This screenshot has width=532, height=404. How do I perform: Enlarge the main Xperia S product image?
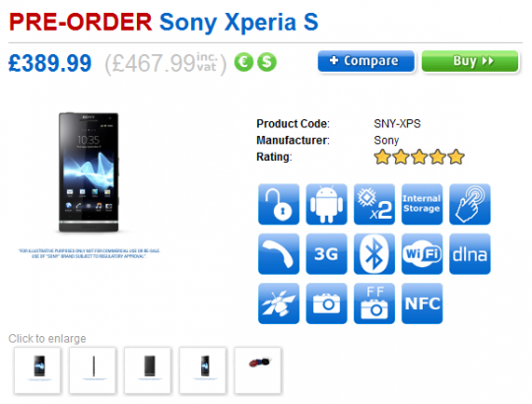tap(89, 173)
